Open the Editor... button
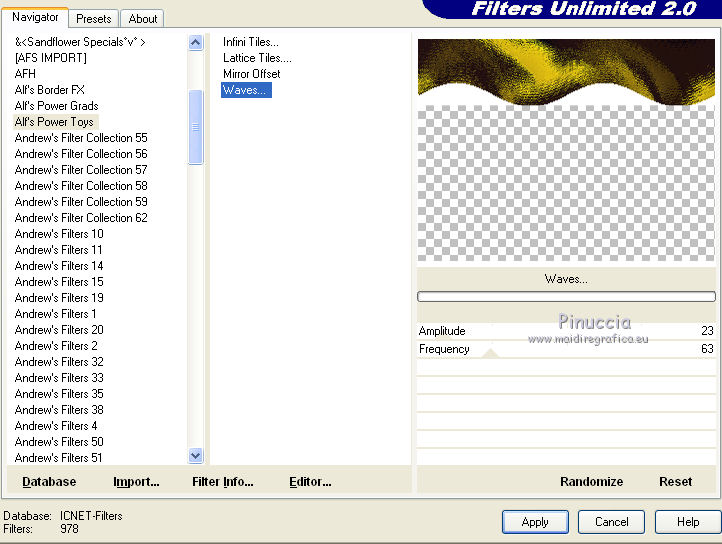 pos(310,482)
